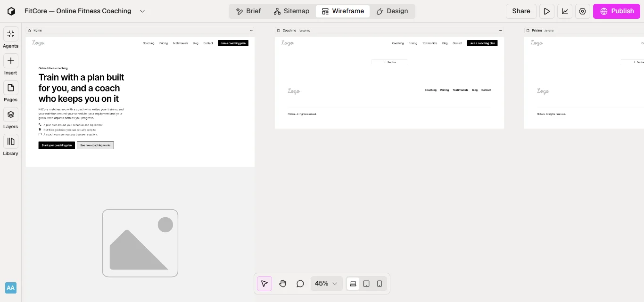Switch to mobile viewport mode

[x=380, y=284]
